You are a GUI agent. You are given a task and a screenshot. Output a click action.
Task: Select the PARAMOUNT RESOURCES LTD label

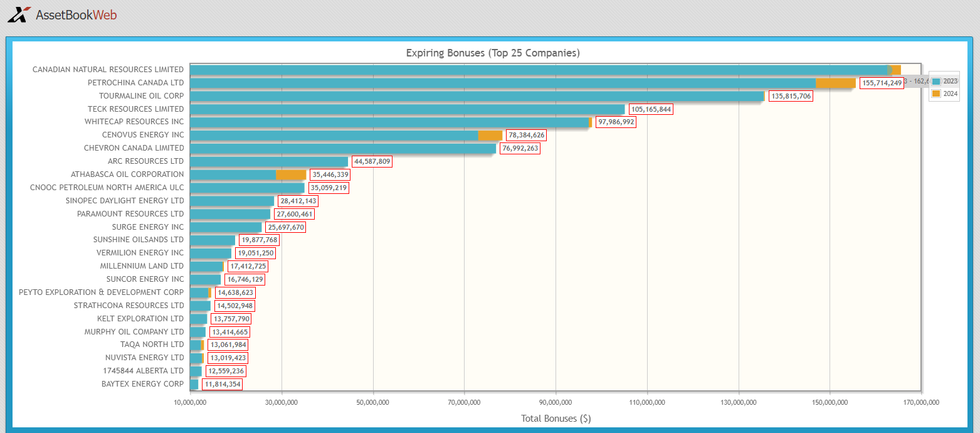point(130,214)
